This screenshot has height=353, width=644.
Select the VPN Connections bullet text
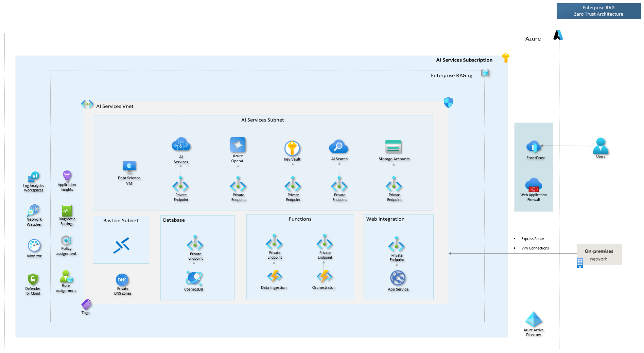535,248
